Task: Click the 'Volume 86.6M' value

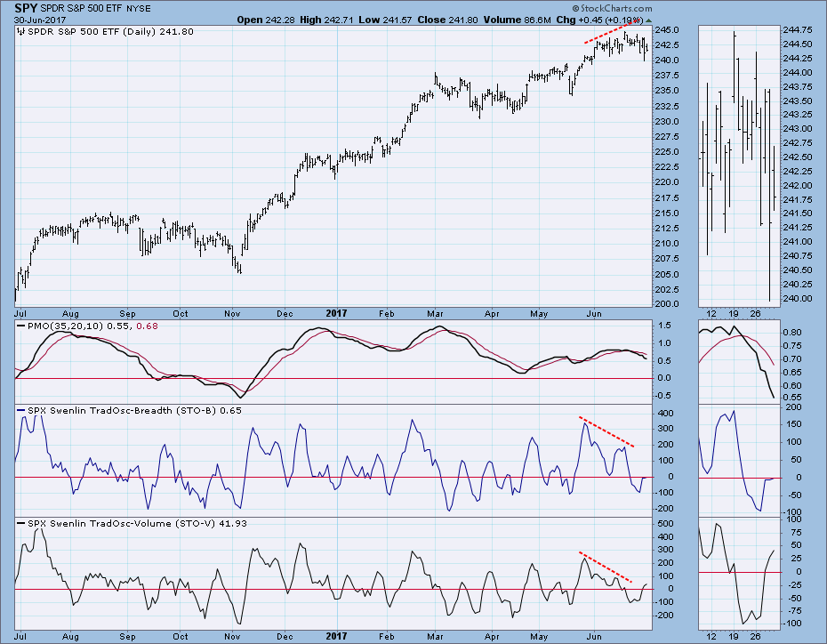Action: 518,20
